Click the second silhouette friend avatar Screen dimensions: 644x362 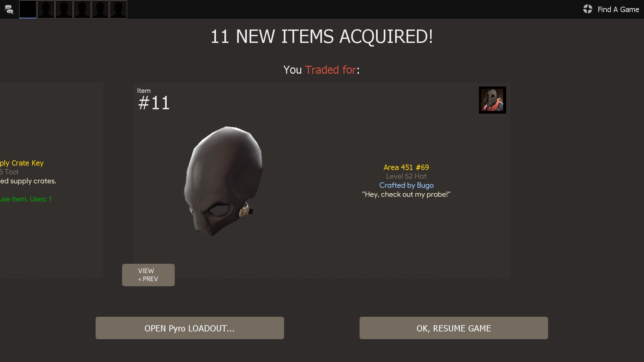46,9
